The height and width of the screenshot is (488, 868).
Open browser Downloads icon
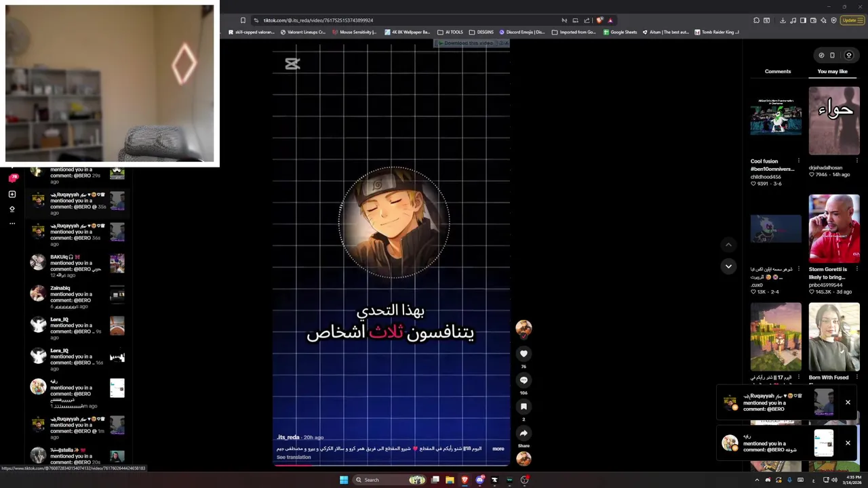(783, 20)
